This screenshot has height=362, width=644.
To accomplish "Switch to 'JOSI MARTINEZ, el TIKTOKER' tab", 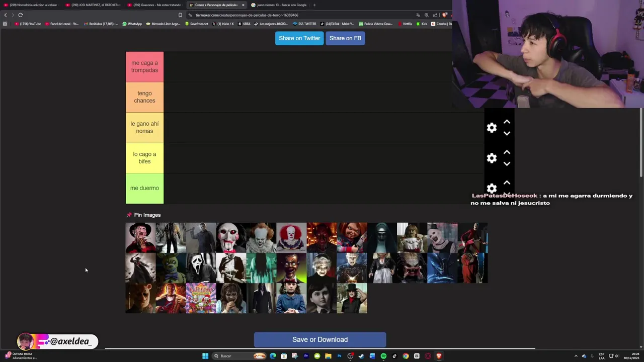I will click(93, 5).
